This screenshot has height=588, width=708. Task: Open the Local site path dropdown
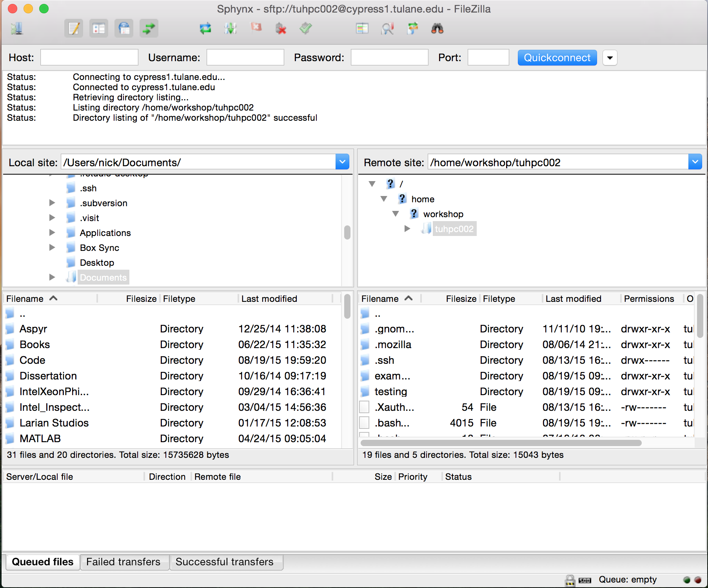[343, 162]
